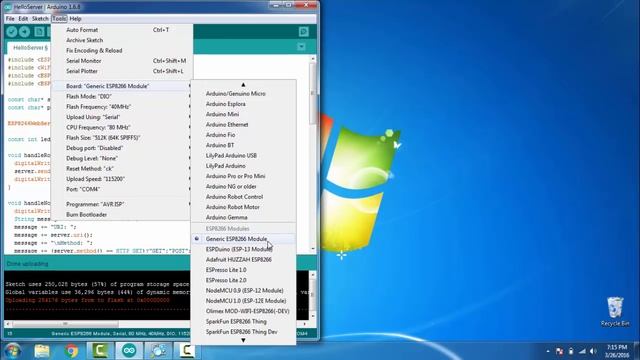640x360 pixels.
Task: Expand the Flash Mode submenu
Action: click(122, 96)
